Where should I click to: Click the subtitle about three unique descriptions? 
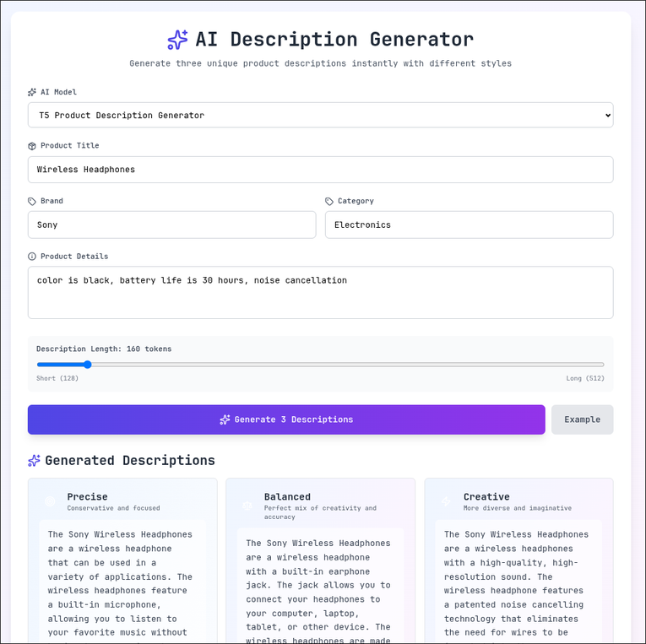click(321, 63)
